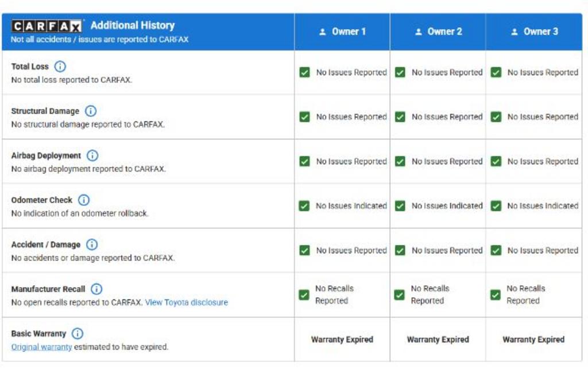The width and height of the screenshot is (588, 370).
Task: Click the Additional History heading
Action: point(133,25)
